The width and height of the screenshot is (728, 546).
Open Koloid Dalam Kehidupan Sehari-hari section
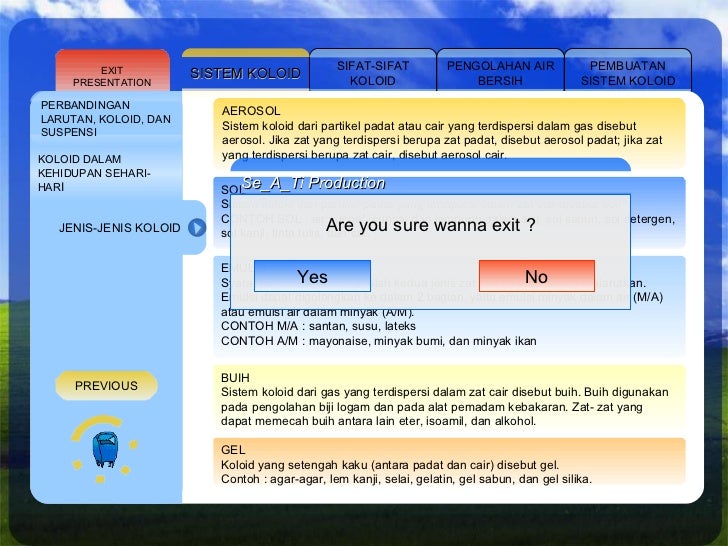tap(94, 173)
